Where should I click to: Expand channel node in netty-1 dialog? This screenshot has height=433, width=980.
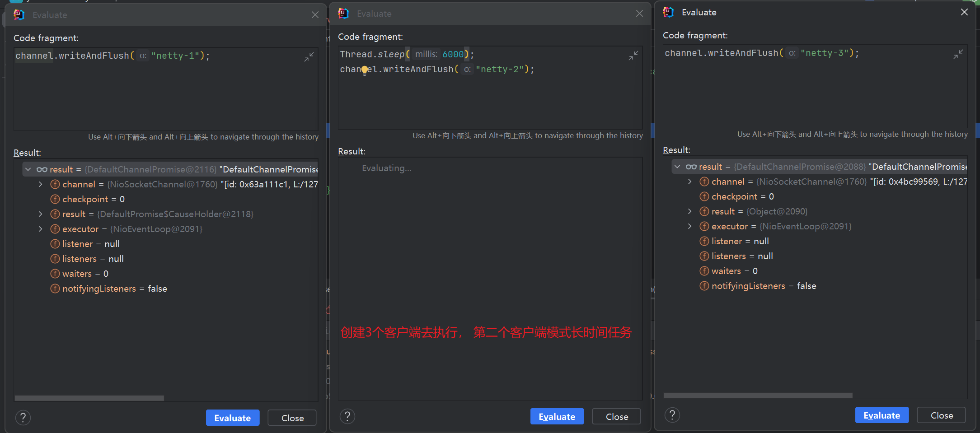point(41,184)
